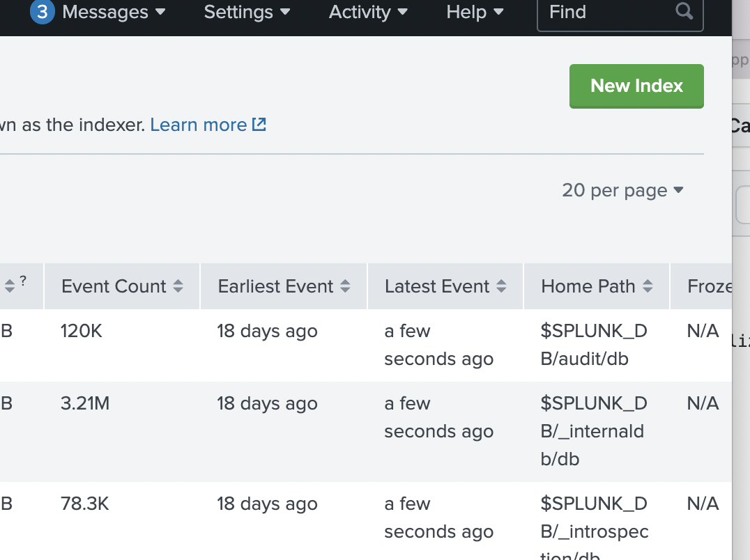The image size is (750, 560).
Task: Click the external link icon beside Learn more
Action: tap(259, 124)
